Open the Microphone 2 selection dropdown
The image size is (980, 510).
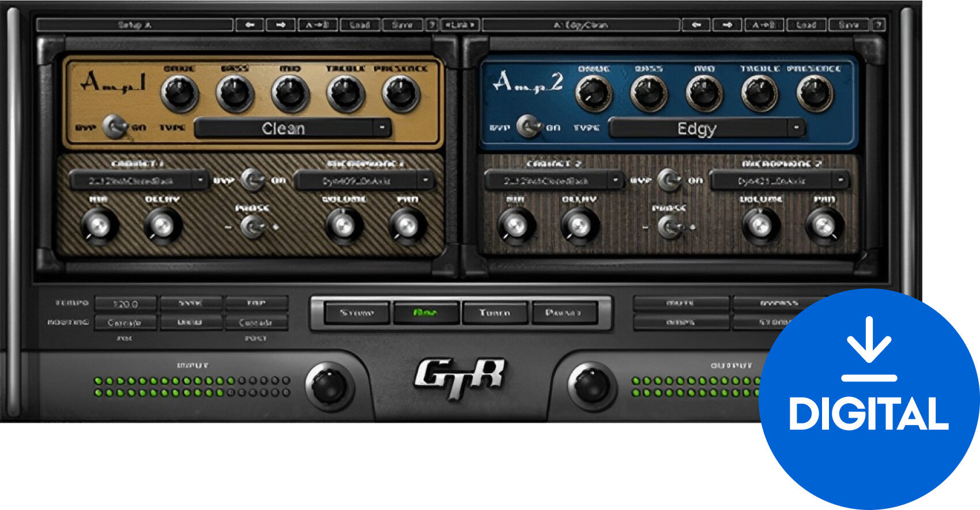click(780, 181)
